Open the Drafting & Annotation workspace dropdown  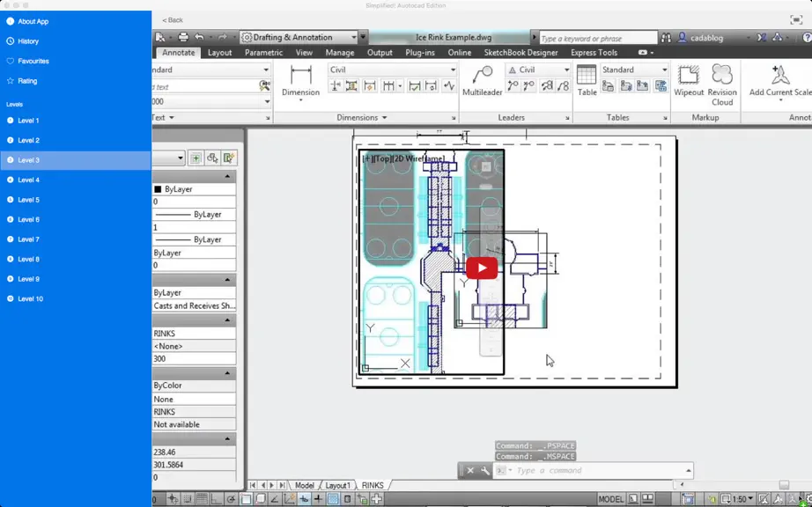pyautogui.click(x=299, y=37)
